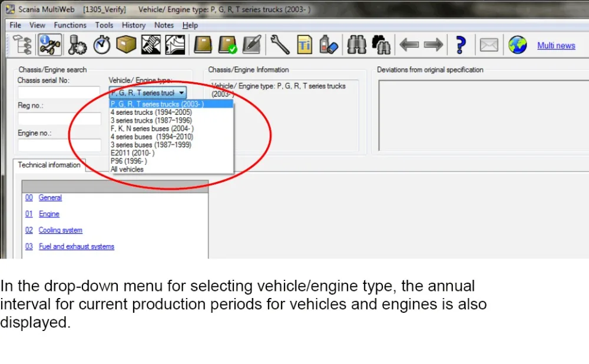Click the tree structure toolbar icon

pyautogui.click(x=22, y=45)
